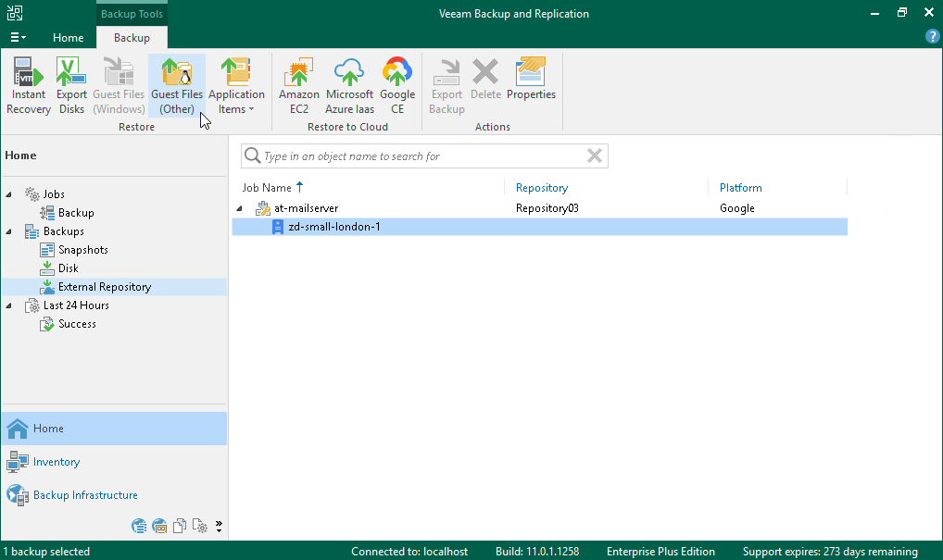This screenshot has height=560, width=943.
Task: Collapse the Last 24 Hours node
Action: (x=8, y=305)
